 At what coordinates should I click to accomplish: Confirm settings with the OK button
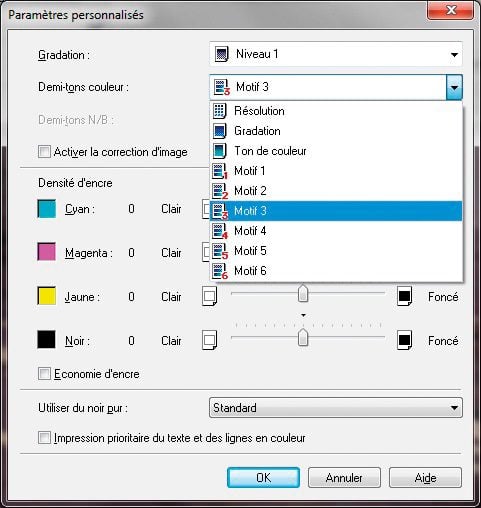pos(263,477)
